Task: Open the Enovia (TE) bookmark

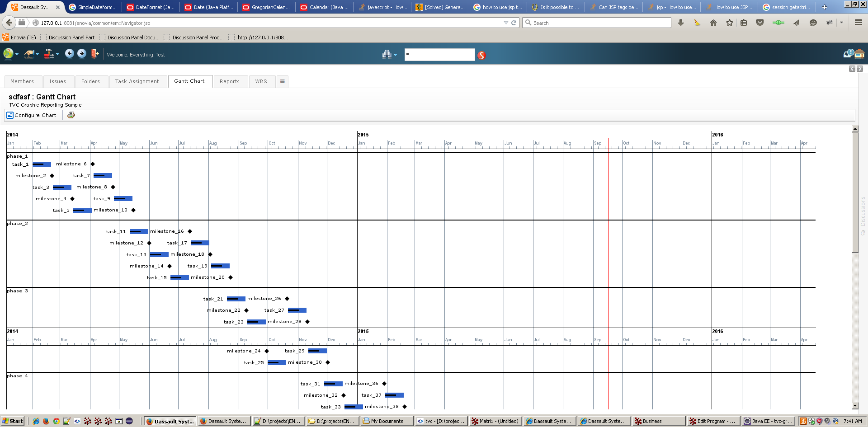Action: point(19,38)
